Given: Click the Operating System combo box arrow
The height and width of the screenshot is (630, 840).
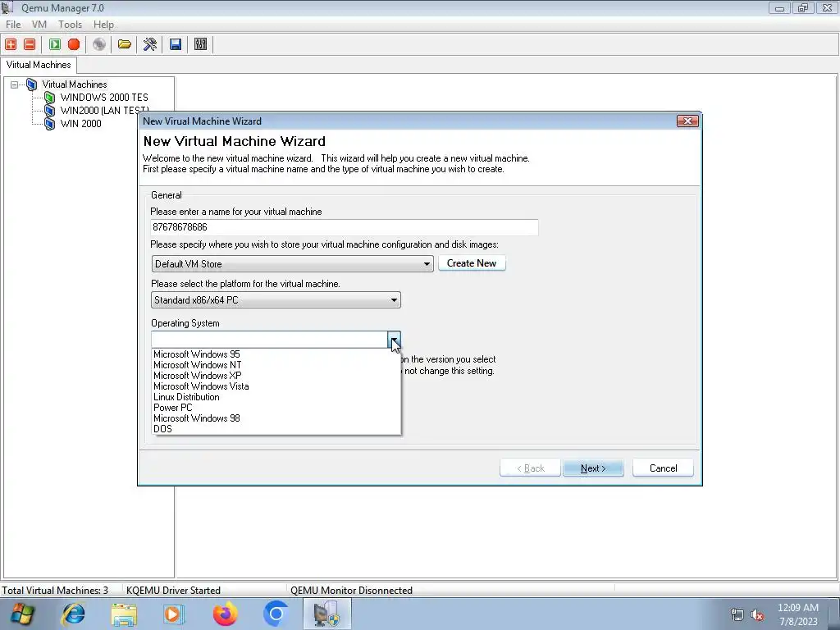Looking at the screenshot, I should (x=395, y=340).
